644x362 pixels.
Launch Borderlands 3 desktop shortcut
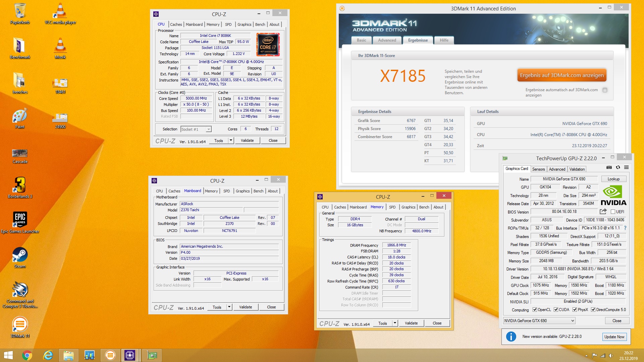(x=20, y=188)
